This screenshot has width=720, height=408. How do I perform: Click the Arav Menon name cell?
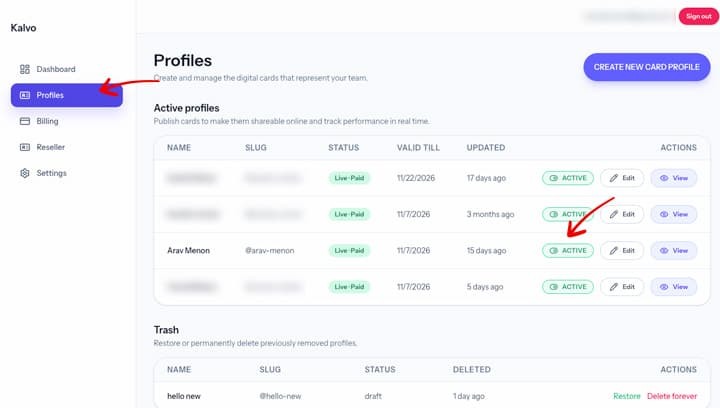pyautogui.click(x=188, y=251)
